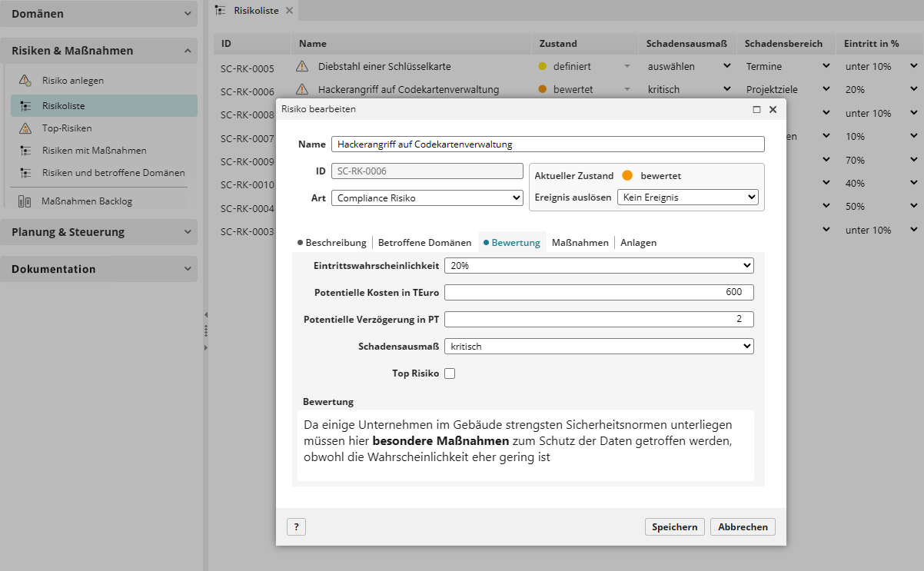This screenshot has height=571, width=924.
Task: Click warning icon for Hackerangriff row in list
Action: pyautogui.click(x=302, y=89)
